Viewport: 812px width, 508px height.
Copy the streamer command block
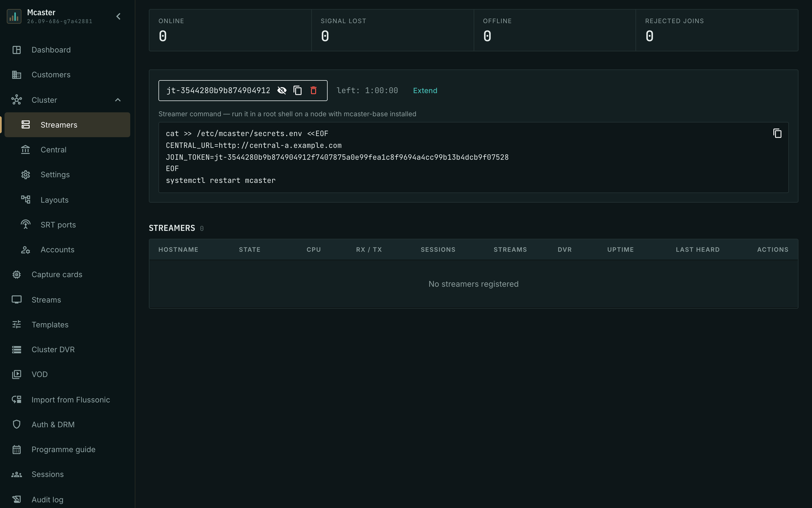(777, 133)
